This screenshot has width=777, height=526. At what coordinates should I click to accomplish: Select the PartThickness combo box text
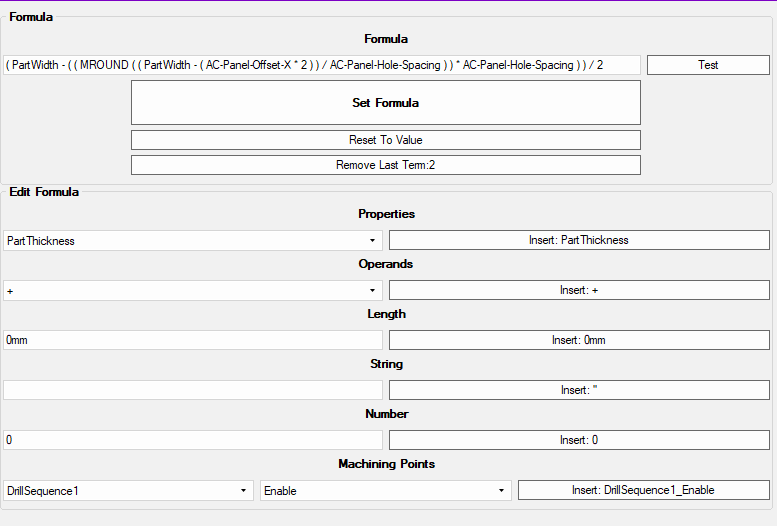(x=41, y=241)
